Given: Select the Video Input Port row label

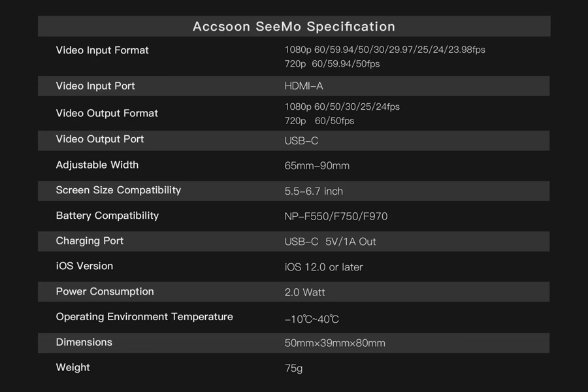Looking at the screenshot, I should coord(95,86).
